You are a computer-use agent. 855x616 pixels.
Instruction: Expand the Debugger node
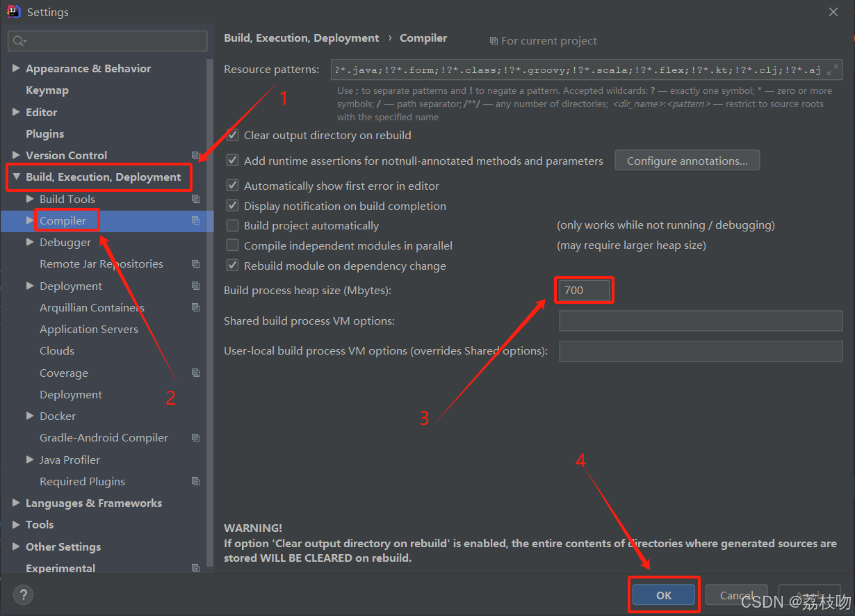point(30,243)
